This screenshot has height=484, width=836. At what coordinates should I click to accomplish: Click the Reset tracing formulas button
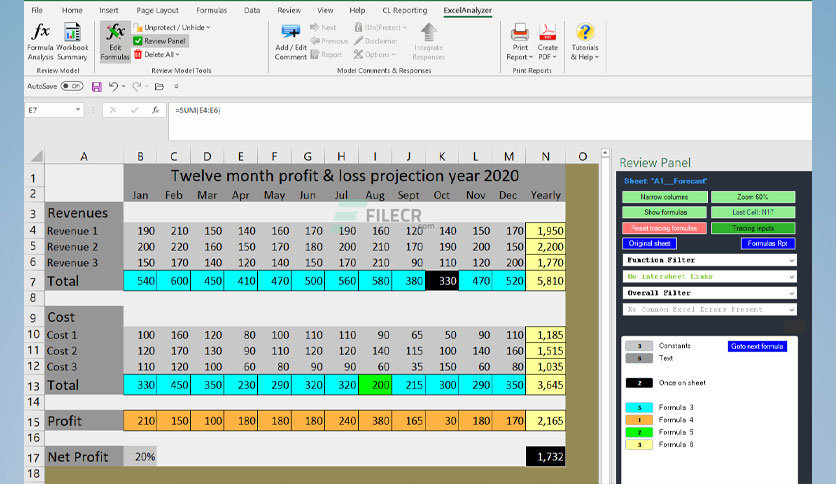[x=664, y=228]
